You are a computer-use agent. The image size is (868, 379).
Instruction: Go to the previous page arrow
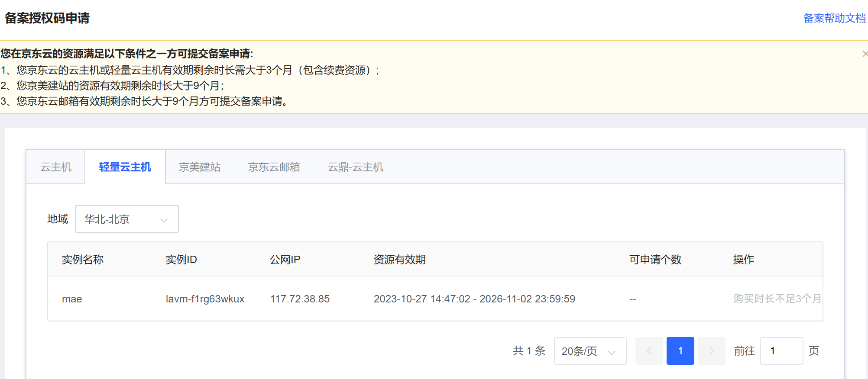(x=649, y=351)
